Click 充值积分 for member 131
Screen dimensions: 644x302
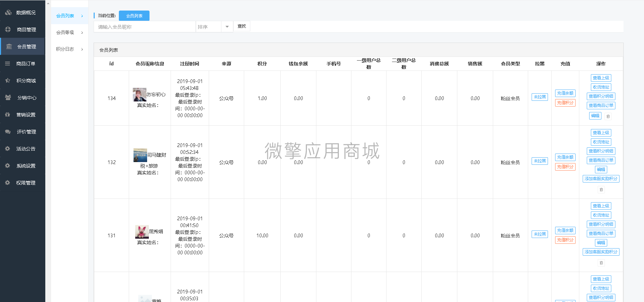coord(565,240)
